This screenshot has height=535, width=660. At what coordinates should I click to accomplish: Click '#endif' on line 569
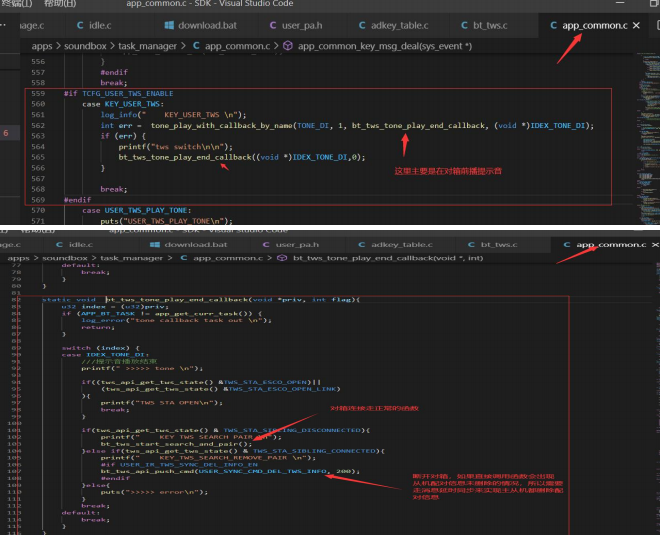pyautogui.click(x=77, y=200)
